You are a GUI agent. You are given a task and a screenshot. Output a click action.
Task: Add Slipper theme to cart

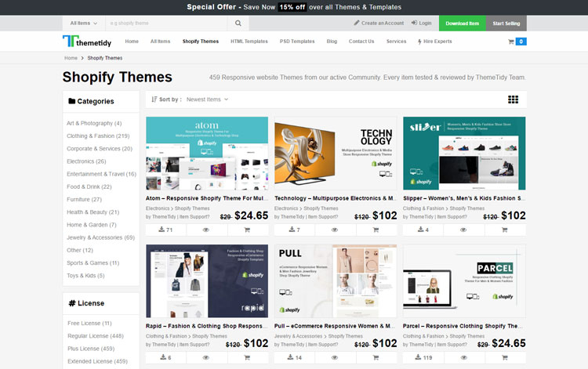pyautogui.click(x=505, y=230)
